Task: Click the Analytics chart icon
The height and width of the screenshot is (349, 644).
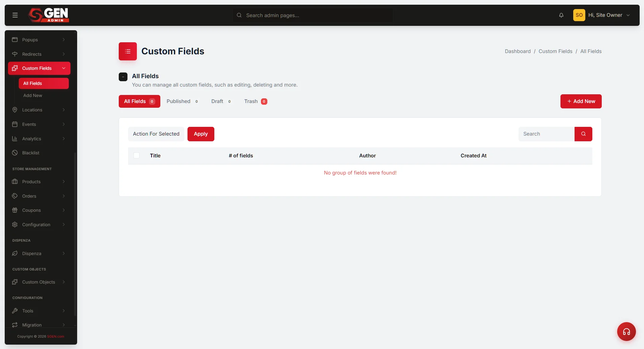Action: coord(15,139)
